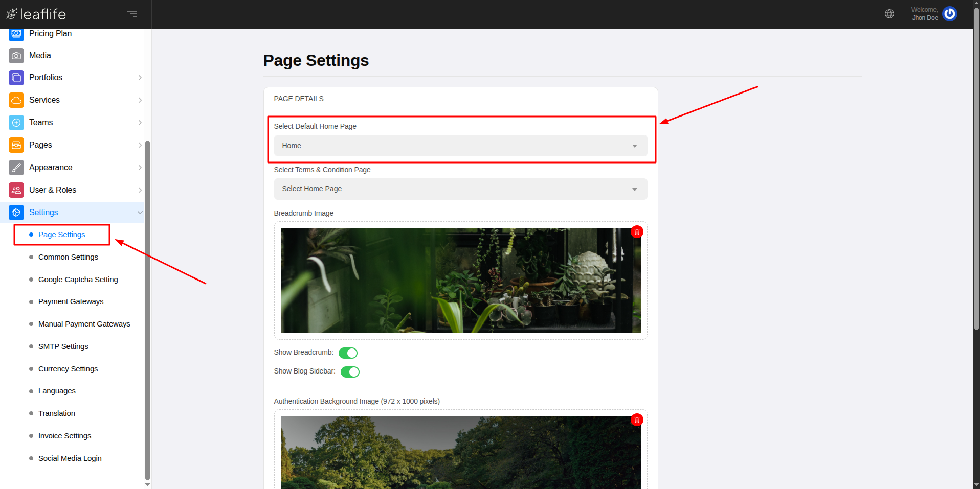This screenshot has height=489, width=980.
Task: Open Languages settings
Action: (x=57, y=391)
